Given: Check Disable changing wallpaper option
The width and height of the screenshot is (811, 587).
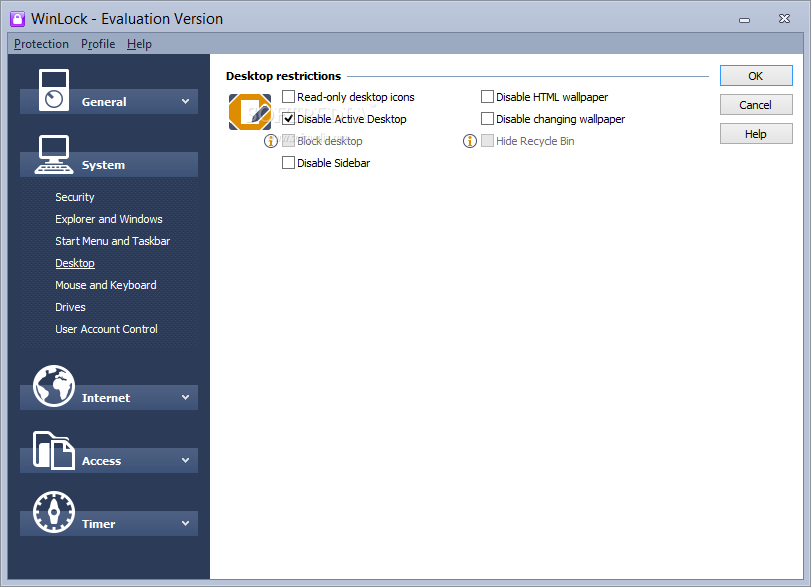Looking at the screenshot, I should 487,119.
